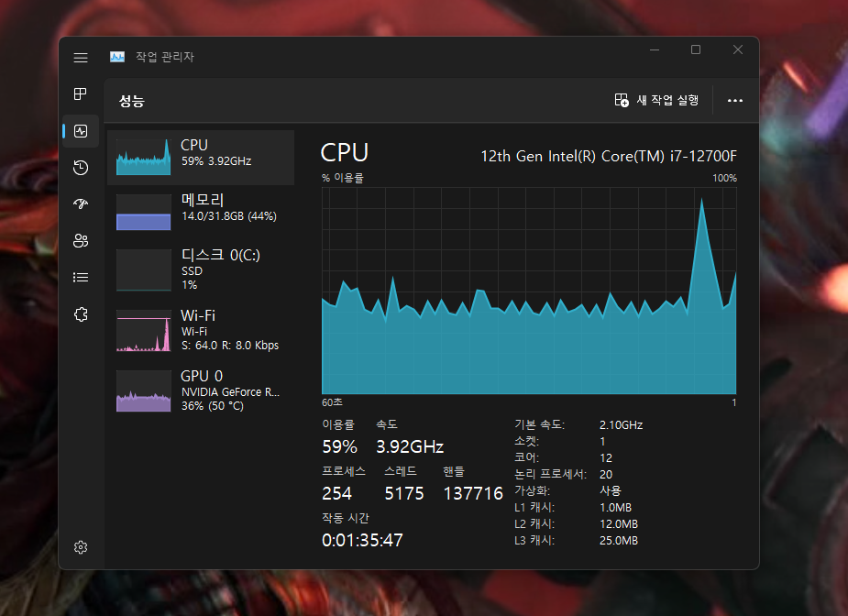
Task: Open Task Manager settings gear
Action: (x=81, y=547)
